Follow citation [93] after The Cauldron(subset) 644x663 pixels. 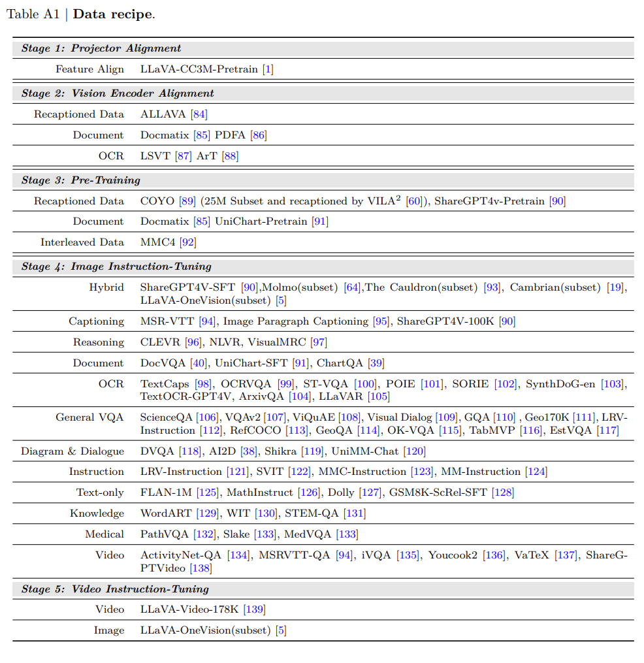coord(492,287)
